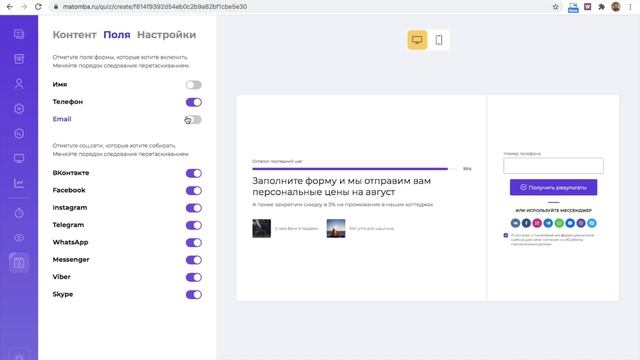The width and height of the screenshot is (640, 360).
Task: Uncheck the privacy policy consent checkbox
Action: point(506,236)
